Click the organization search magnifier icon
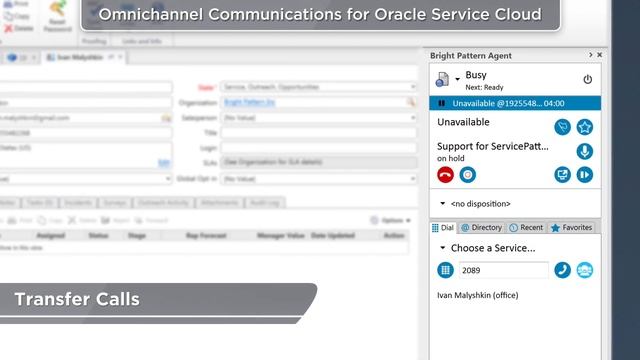Image resolution: width=640 pixels, height=360 pixels. pyautogui.click(x=411, y=102)
